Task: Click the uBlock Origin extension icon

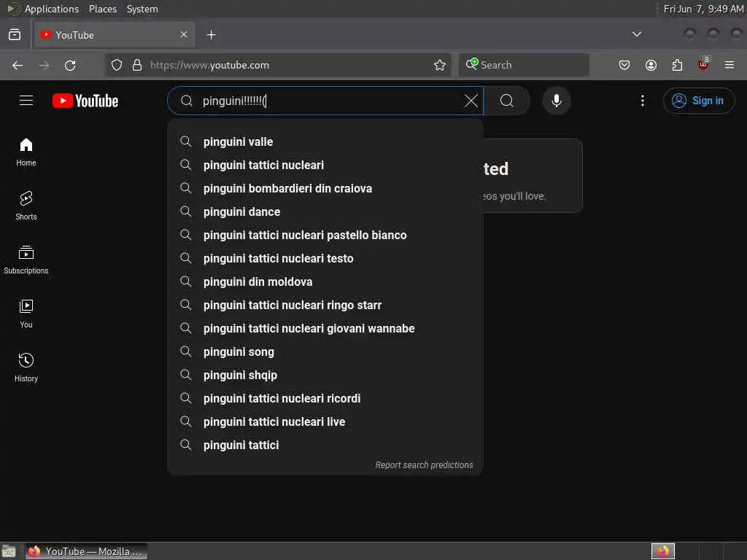Action: 703,64
